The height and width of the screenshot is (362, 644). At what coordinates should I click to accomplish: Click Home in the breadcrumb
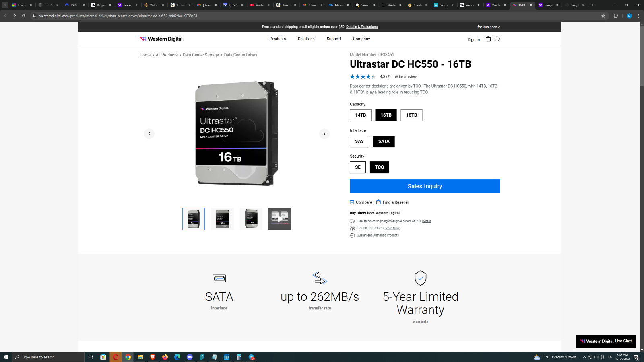(x=145, y=55)
